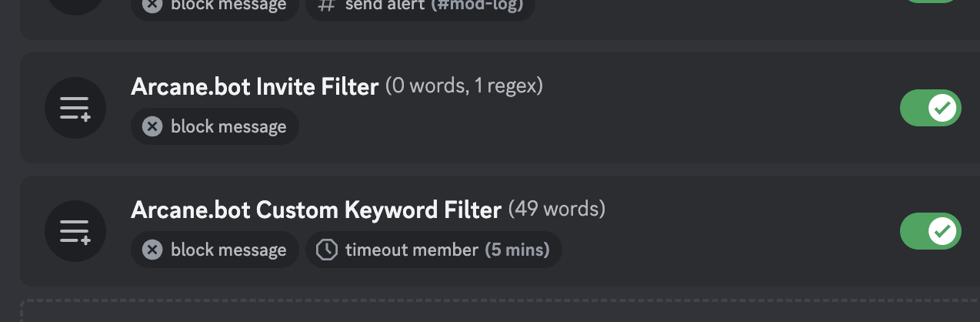Open the "0 words, 1 regex" details
Viewport: 980px width, 322px height.
[464, 86]
